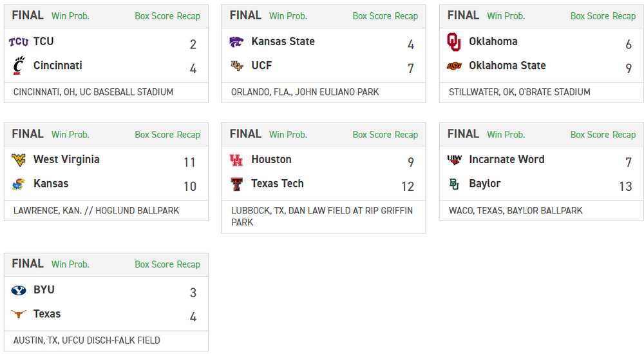Open Win Prob. for TCU vs Cincinnati
The image size is (644, 354).
pyautogui.click(x=71, y=16)
